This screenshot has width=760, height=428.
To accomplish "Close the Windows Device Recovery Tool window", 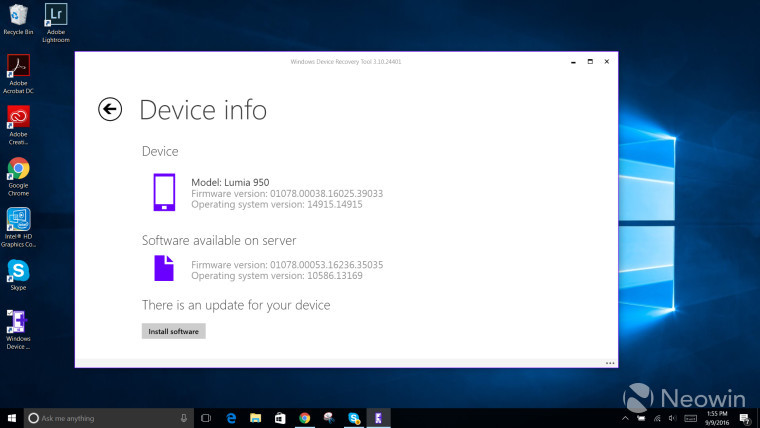I will [606, 62].
